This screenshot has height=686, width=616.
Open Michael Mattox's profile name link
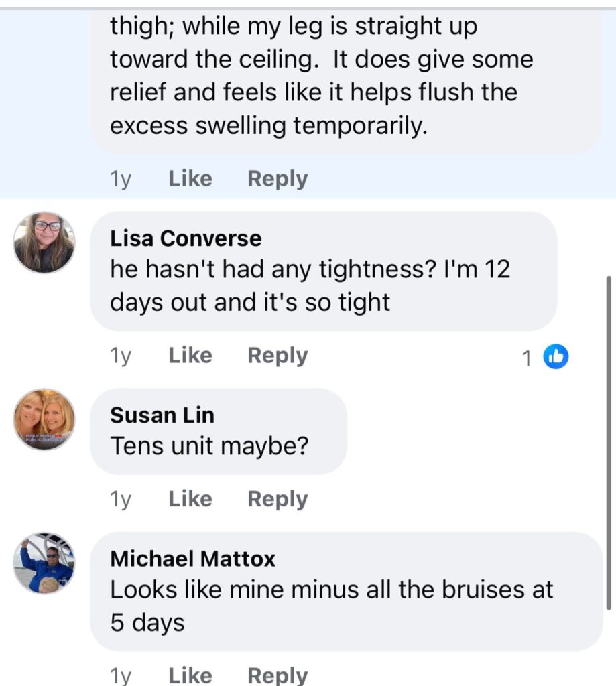click(x=192, y=559)
